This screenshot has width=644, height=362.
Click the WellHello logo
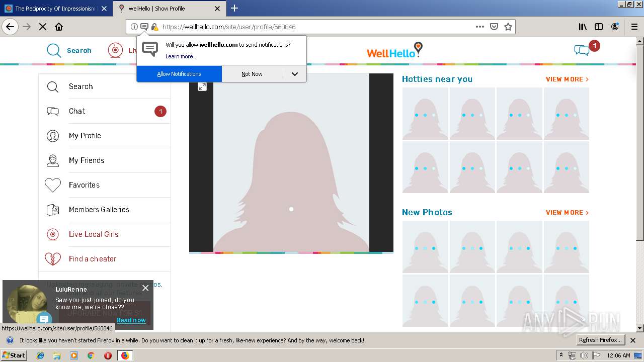coord(394,50)
